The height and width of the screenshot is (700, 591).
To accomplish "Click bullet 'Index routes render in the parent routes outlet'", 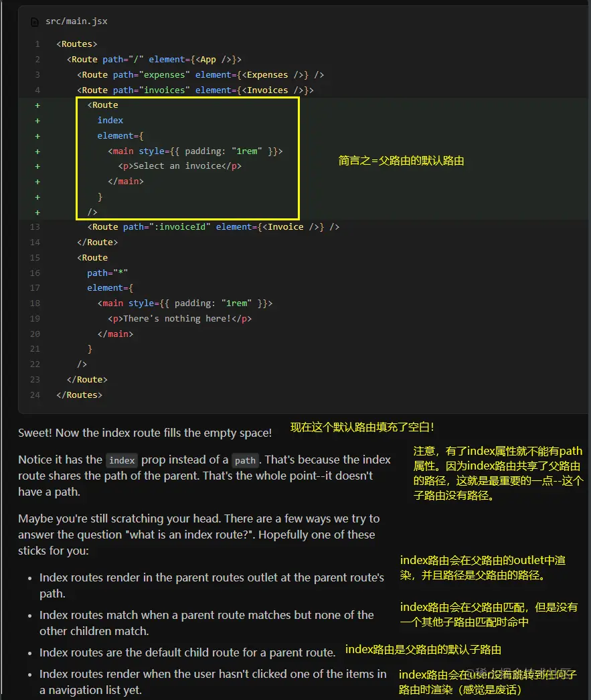I will tap(212, 585).
